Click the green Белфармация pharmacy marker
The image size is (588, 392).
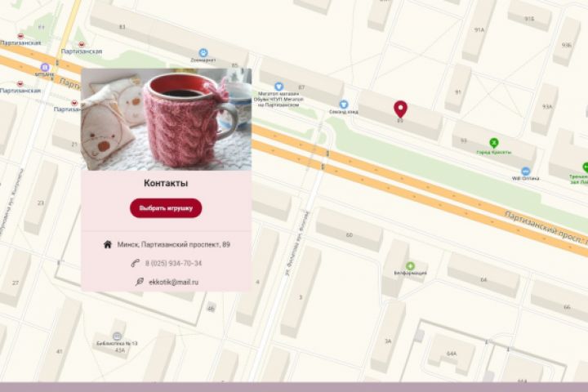point(410,266)
